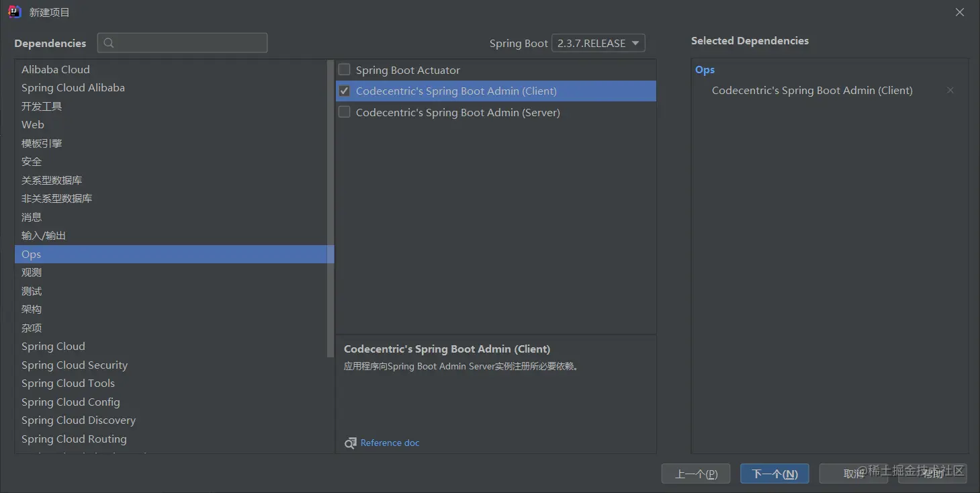Select the 关系型数据库 category
Image resolution: width=980 pixels, height=493 pixels.
coord(171,180)
